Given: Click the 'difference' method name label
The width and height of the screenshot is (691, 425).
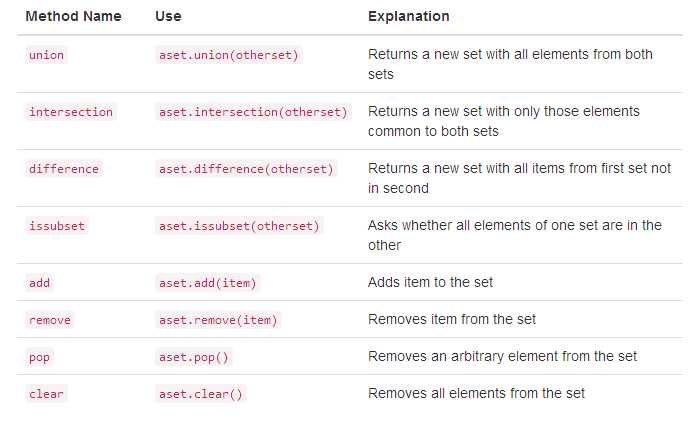Looking at the screenshot, I should coord(64,169).
